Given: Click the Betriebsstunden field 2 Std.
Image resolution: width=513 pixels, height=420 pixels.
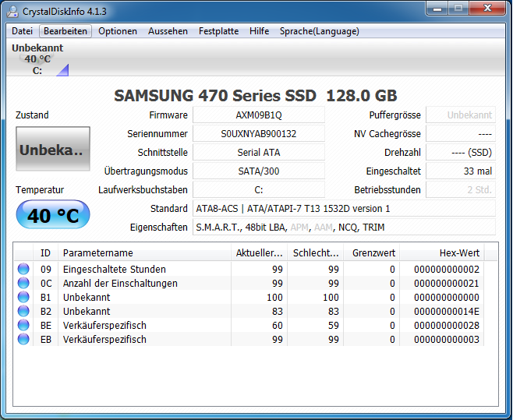Looking at the screenshot, I should (x=461, y=189).
